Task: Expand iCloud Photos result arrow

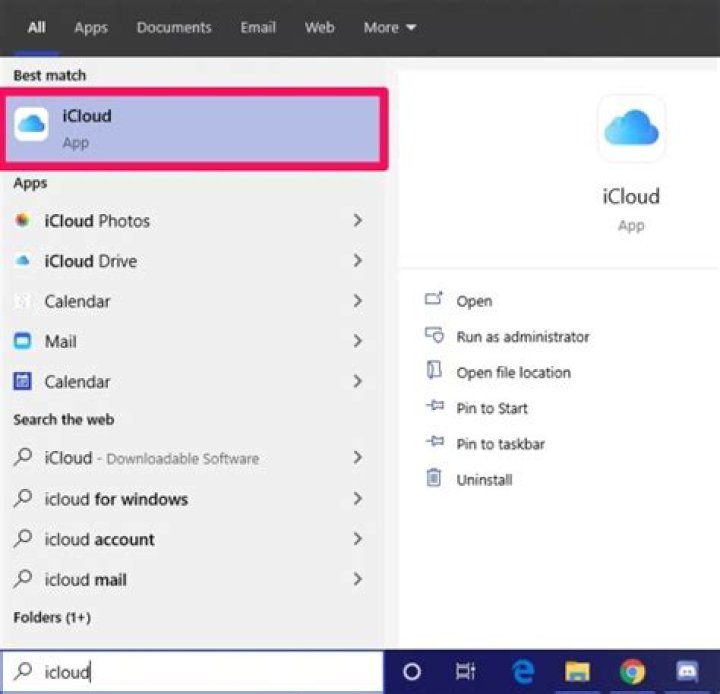Action: click(x=357, y=221)
